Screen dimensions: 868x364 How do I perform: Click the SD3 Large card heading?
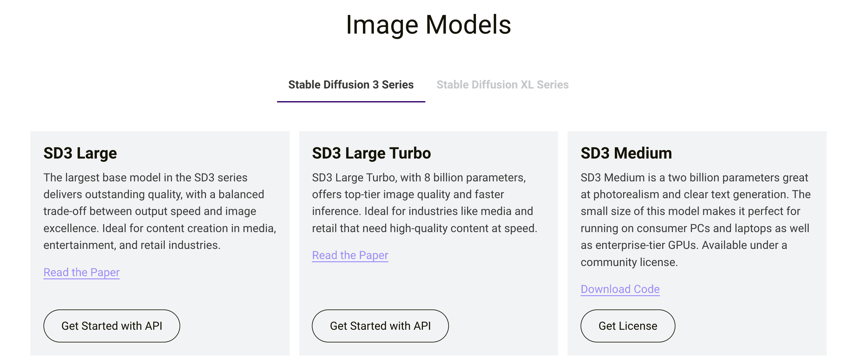(80, 153)
